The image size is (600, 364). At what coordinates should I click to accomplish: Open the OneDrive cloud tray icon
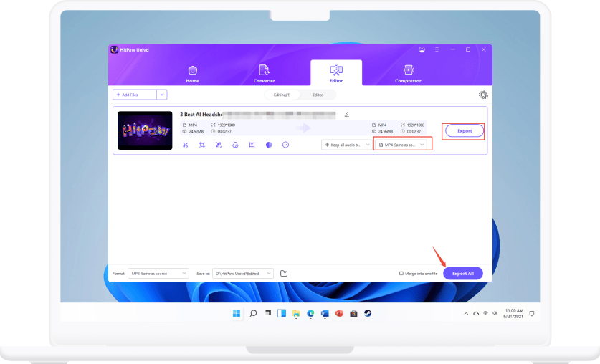pos(476,314)
